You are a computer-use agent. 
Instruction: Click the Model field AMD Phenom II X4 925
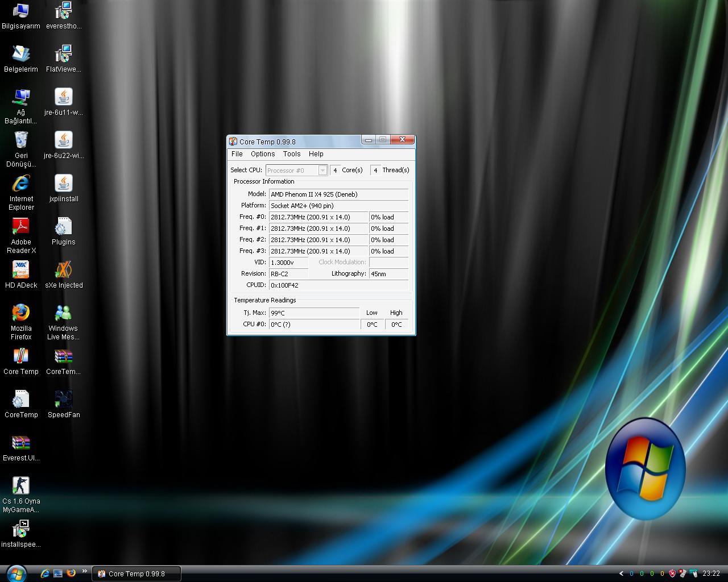pos(339,194)
